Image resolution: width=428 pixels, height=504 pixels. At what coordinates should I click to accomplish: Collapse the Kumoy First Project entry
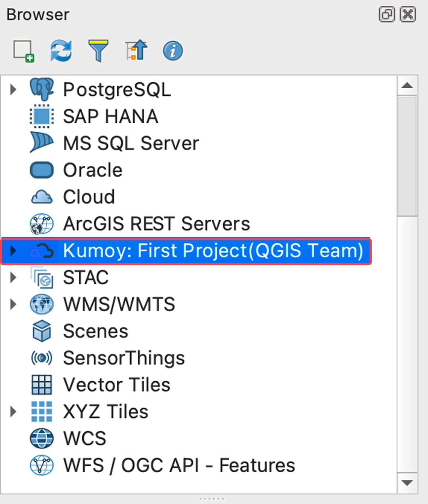(13, 251)
